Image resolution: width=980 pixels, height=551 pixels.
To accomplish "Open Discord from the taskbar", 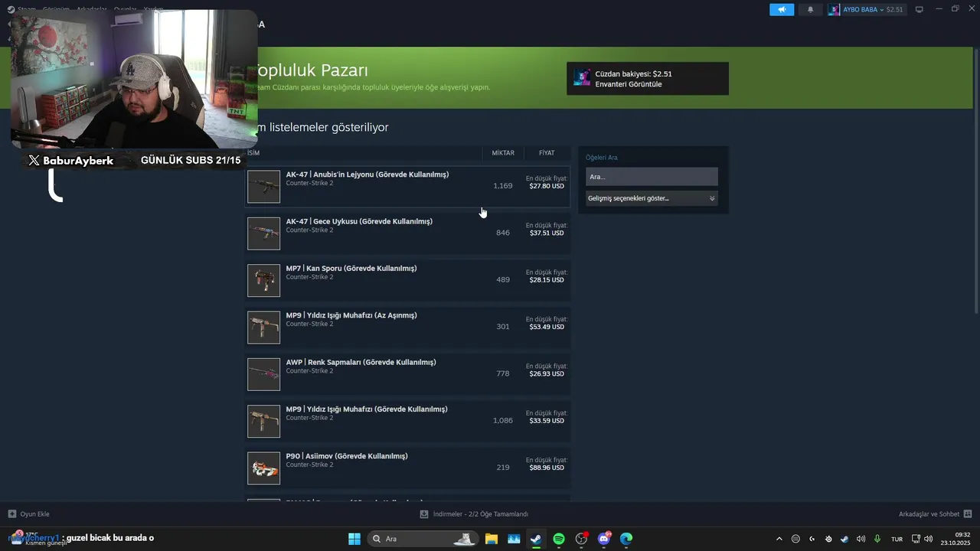I will pos(604,539).
